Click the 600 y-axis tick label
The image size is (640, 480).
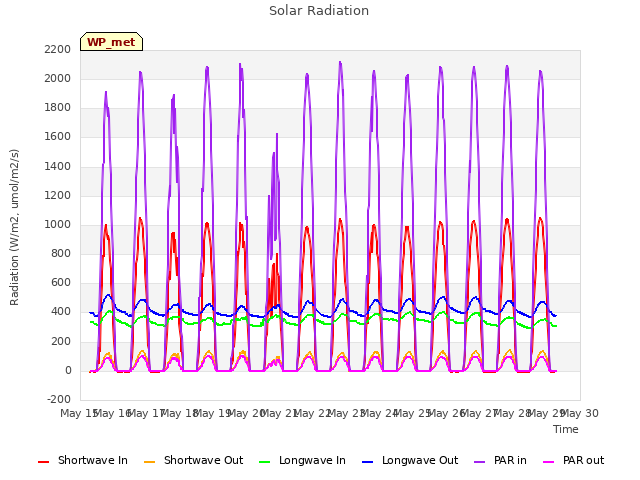[61, 283]
